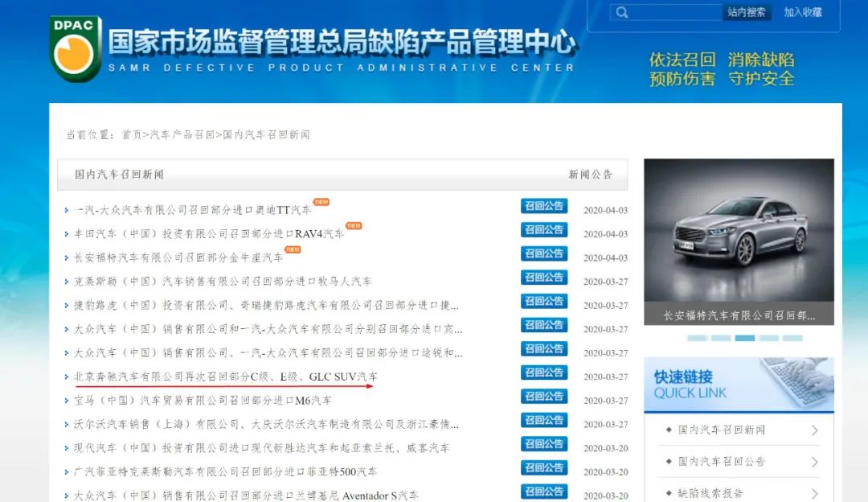
Task: Click the 快速链接 QUICK LINK banner
Action: (x=739, y=385)
